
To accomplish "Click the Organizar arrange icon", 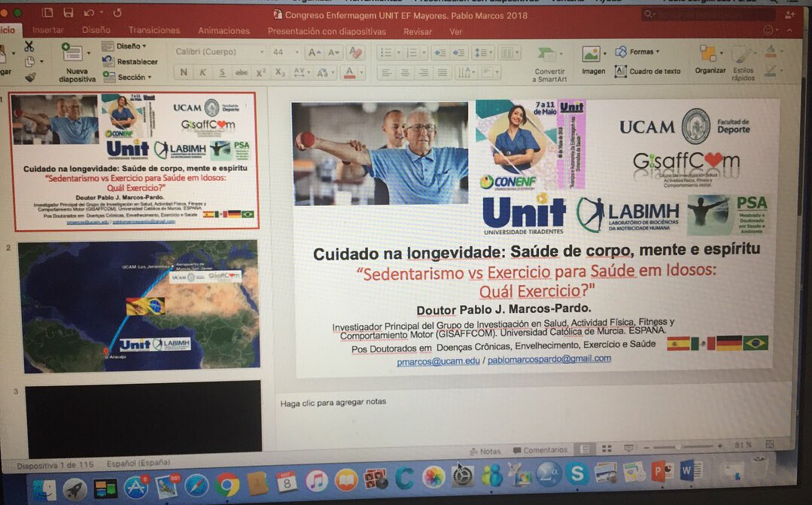I will point(708,53).
